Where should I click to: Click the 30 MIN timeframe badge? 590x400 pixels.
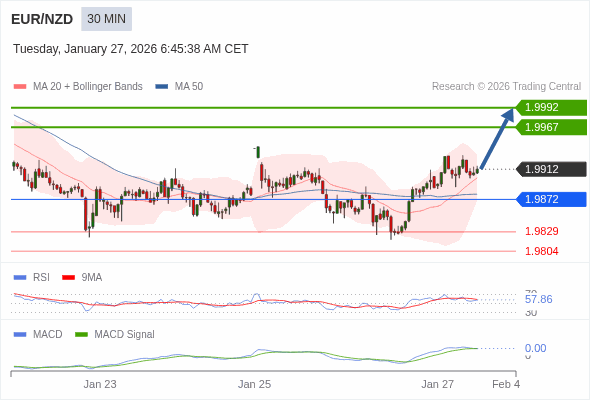pyautogui.click(x=106, y=19)
